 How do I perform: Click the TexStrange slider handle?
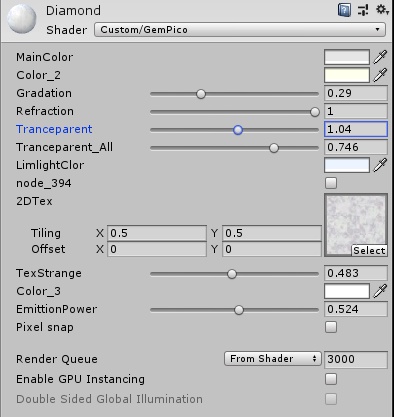[232, 274]
